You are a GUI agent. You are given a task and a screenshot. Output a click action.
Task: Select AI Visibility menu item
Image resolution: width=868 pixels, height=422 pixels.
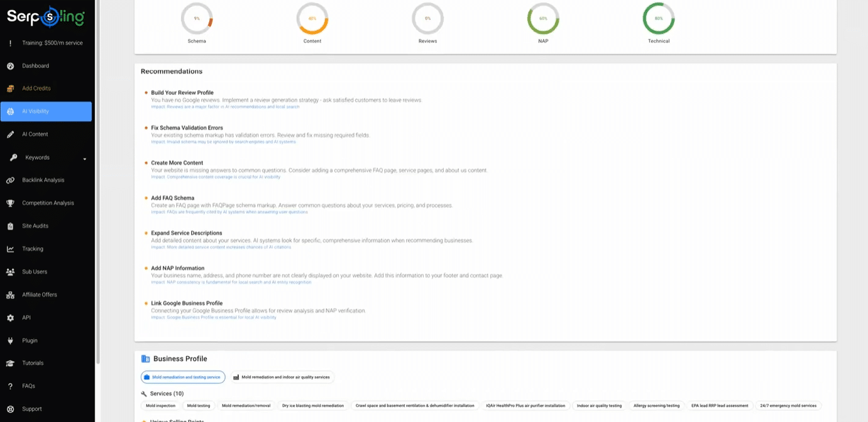46,111
